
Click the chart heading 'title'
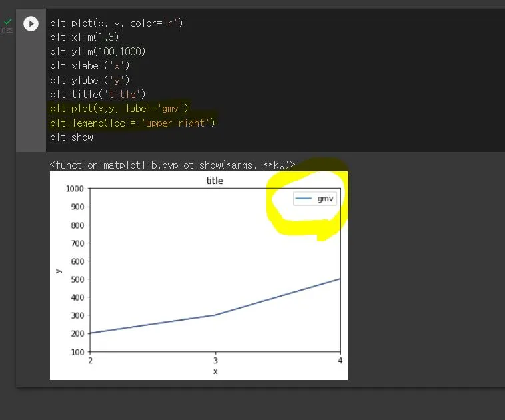(x=215, y=181)
